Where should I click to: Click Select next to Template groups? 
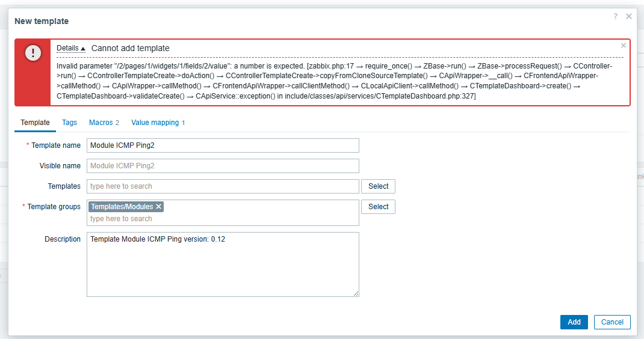point(378,207)
